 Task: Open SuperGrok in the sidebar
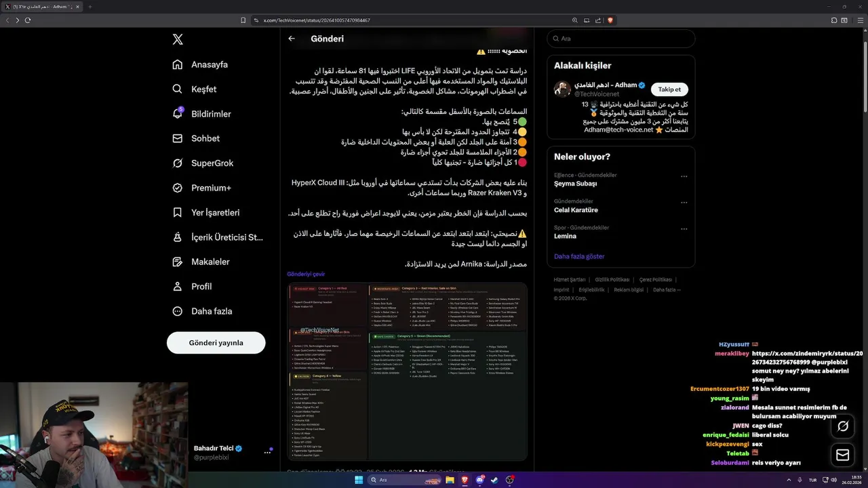(x=203, y=163)
